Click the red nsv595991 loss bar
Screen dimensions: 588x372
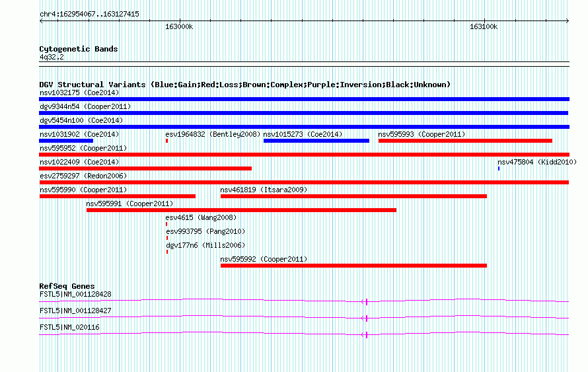[x=242, y=210]
